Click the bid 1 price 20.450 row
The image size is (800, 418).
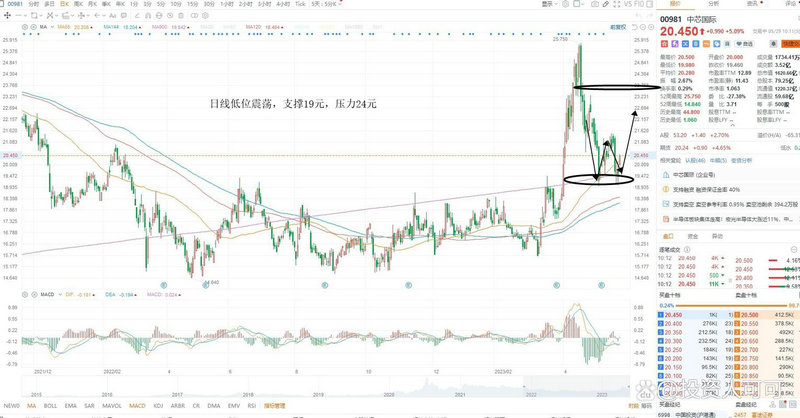(694, 315)
